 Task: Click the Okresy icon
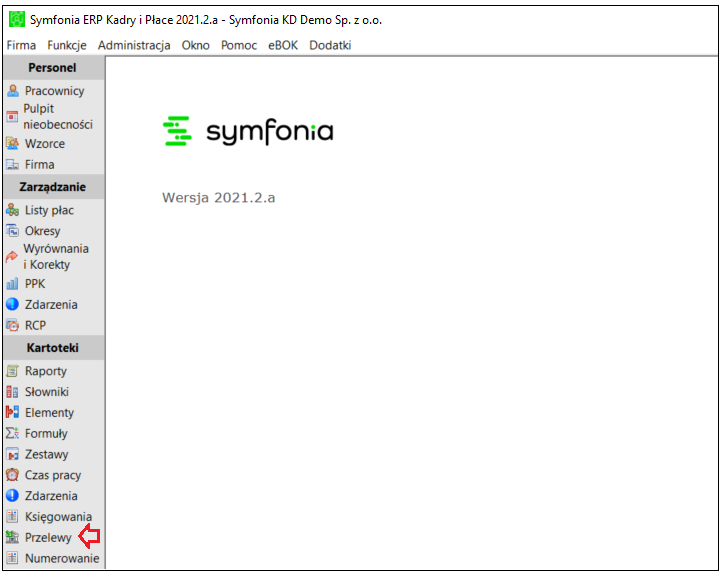[13, 231]
